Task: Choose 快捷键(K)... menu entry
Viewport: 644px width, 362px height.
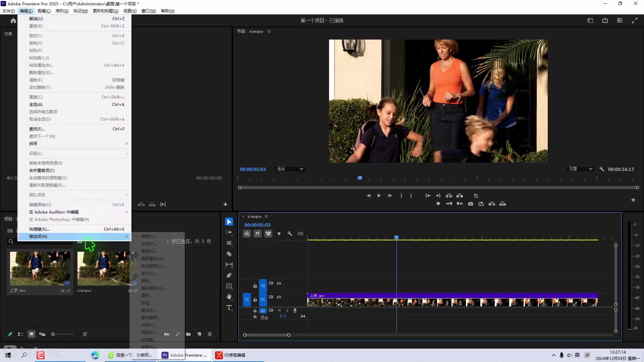Action: coord(74,229)
